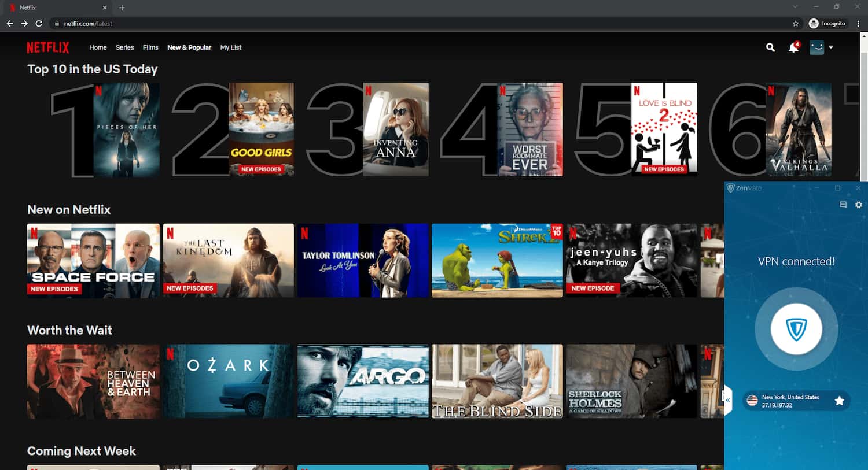Favorite New York location with star
868x470 pixels.
pos(839,401)
